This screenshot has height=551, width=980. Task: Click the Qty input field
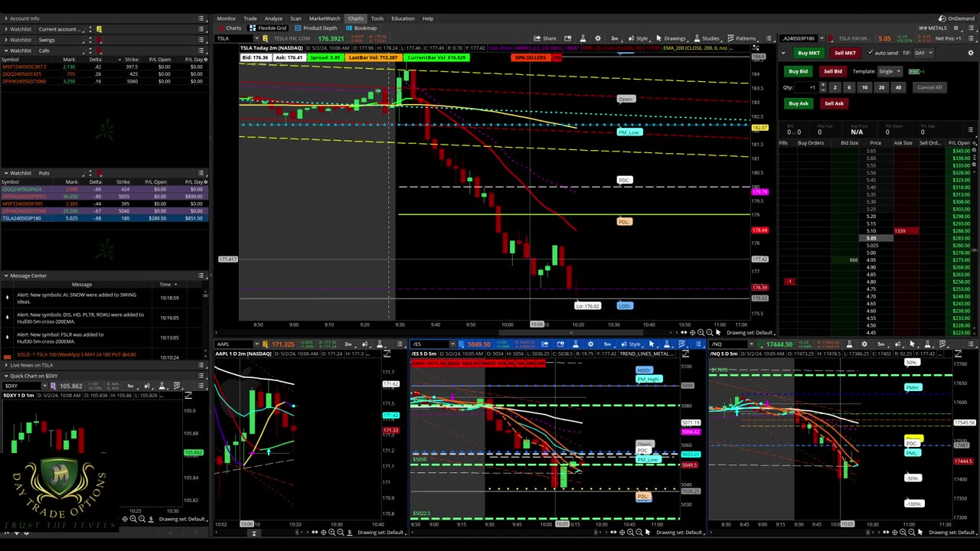coord(807,87)
